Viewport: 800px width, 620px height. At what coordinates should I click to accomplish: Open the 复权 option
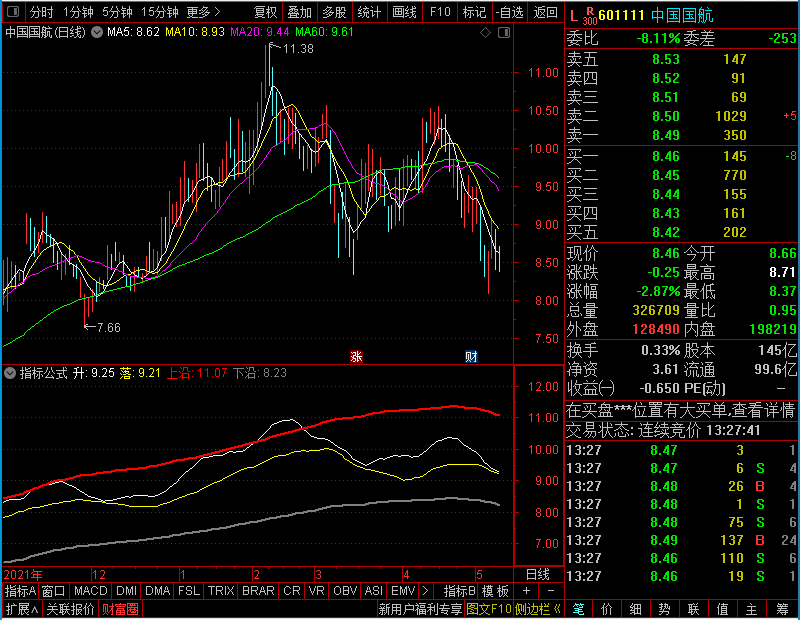265,12
